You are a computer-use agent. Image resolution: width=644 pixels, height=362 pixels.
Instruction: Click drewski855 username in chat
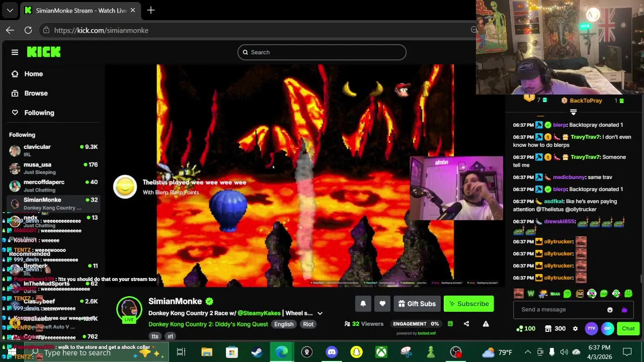click(x=559, y=221)
